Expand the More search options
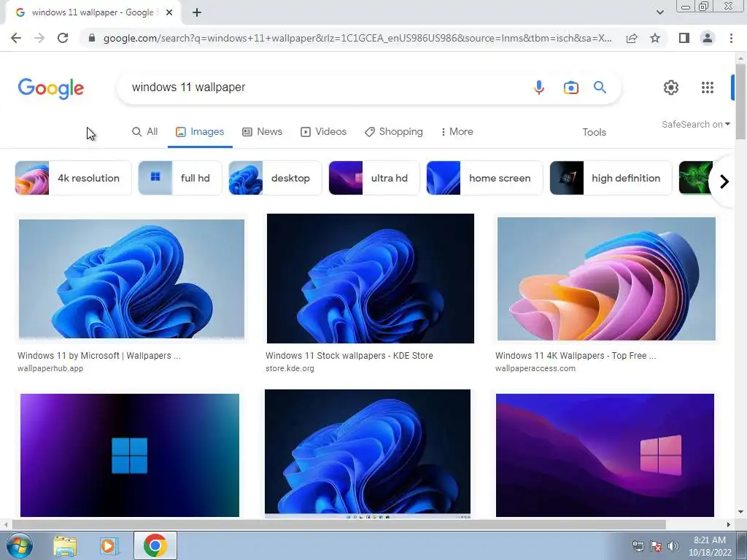 pos(457,132)
